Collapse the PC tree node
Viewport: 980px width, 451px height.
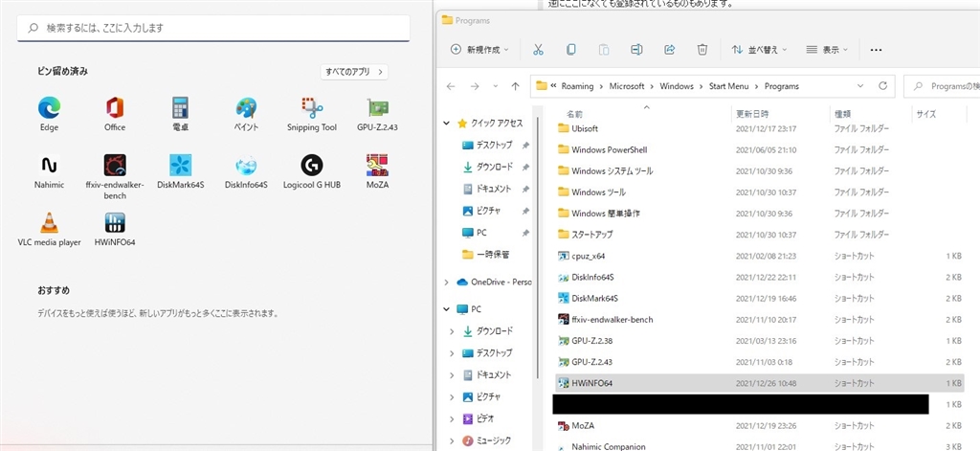(x=446, y=309)
